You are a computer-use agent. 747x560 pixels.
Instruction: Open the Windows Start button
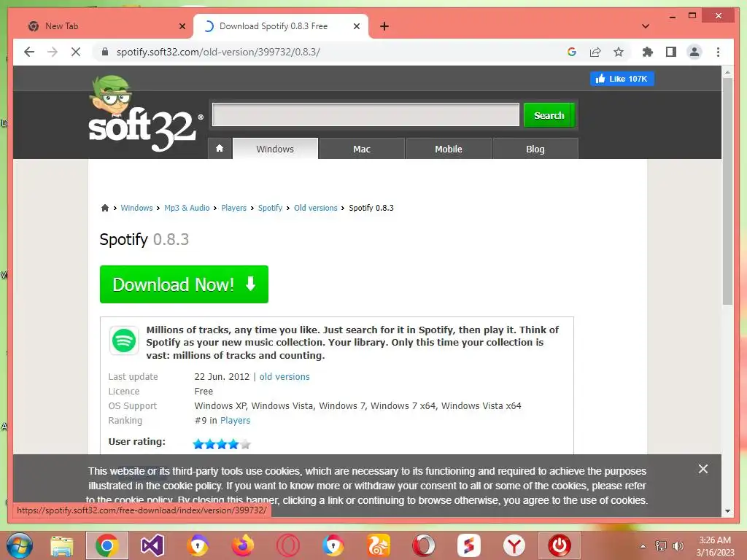20,545
